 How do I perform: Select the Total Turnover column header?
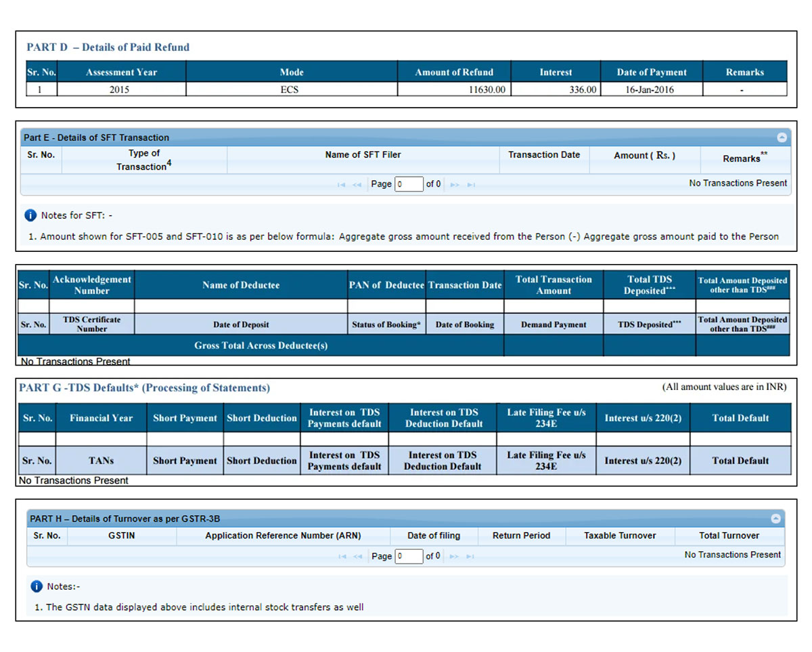[x=729, y=536]
